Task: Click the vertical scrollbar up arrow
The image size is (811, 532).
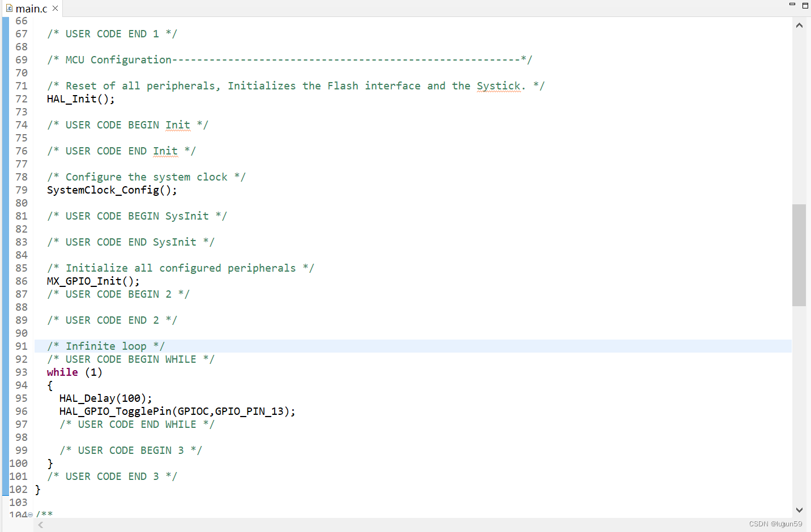Action: coord(799,25)
